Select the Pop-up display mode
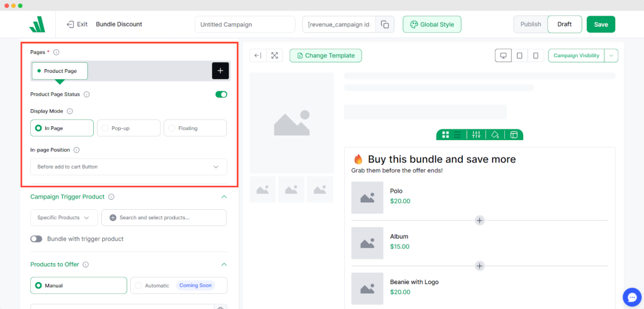The width and height of the screenshot is (644, 309). point(128,128)
